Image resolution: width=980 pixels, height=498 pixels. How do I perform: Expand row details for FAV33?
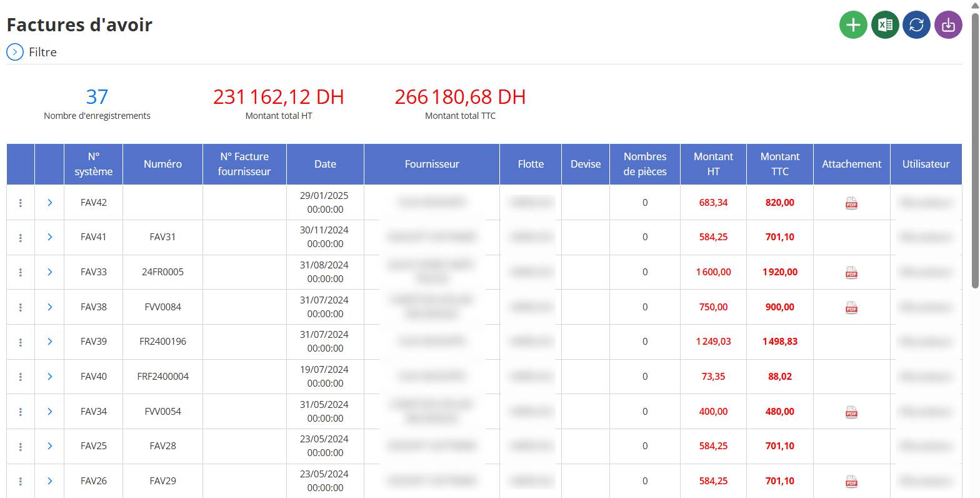click(x=49, y=272)
